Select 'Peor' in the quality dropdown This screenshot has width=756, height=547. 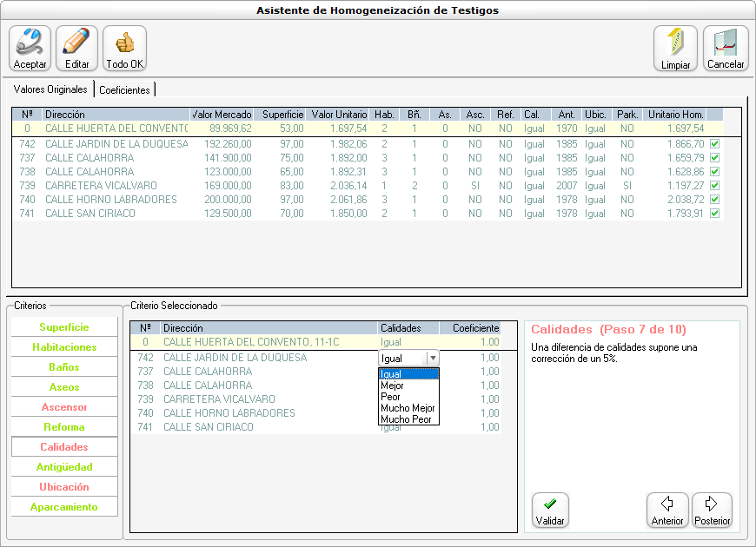pos(391,397)
